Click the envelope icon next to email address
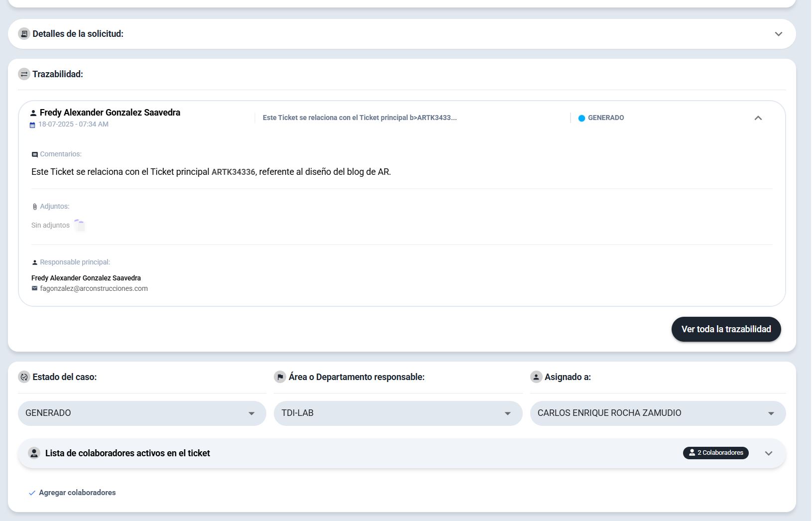Viewport: 812px width, 521px height. (34, 288)
